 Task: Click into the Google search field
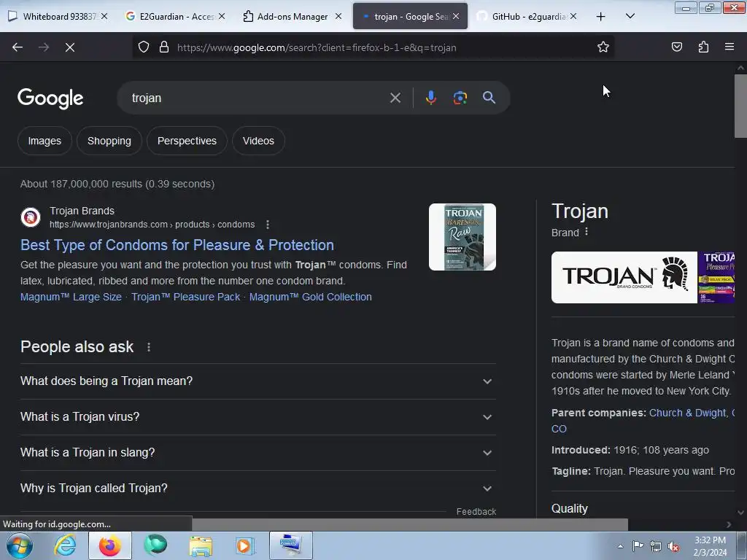tap(258, 98)
